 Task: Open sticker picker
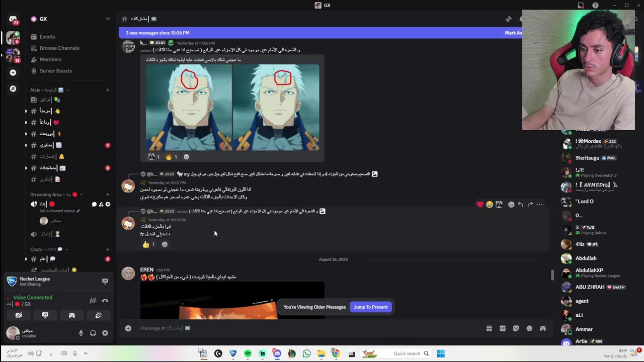point(516,328)
